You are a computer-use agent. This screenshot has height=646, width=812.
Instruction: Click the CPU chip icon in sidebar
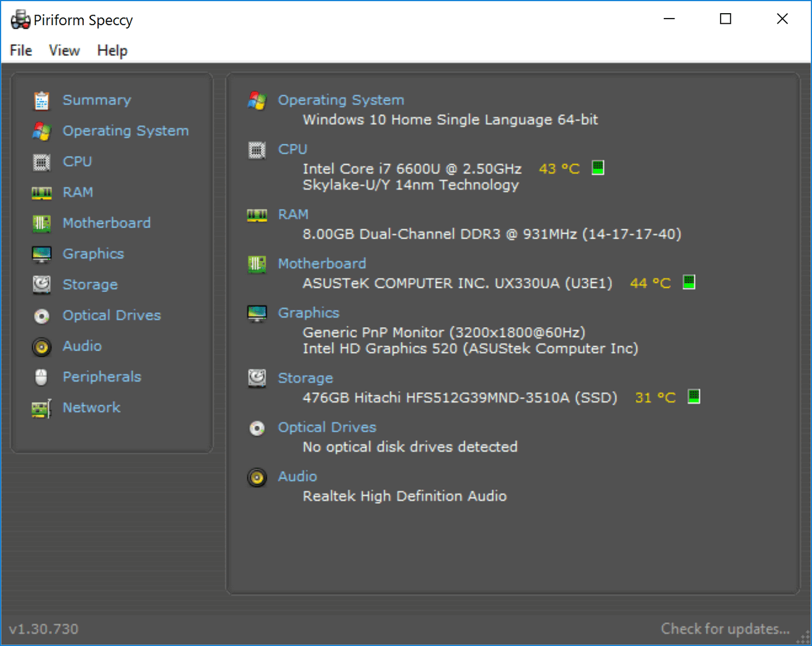click(41, 162)
